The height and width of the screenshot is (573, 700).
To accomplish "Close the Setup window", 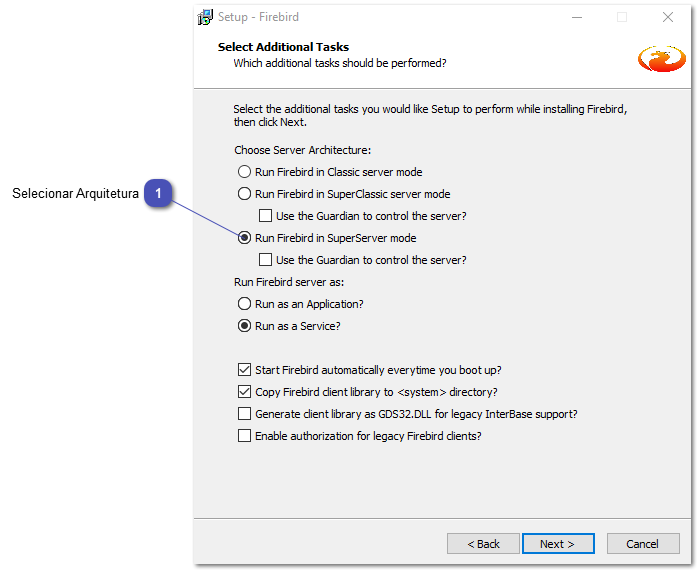I will (667, 17).
